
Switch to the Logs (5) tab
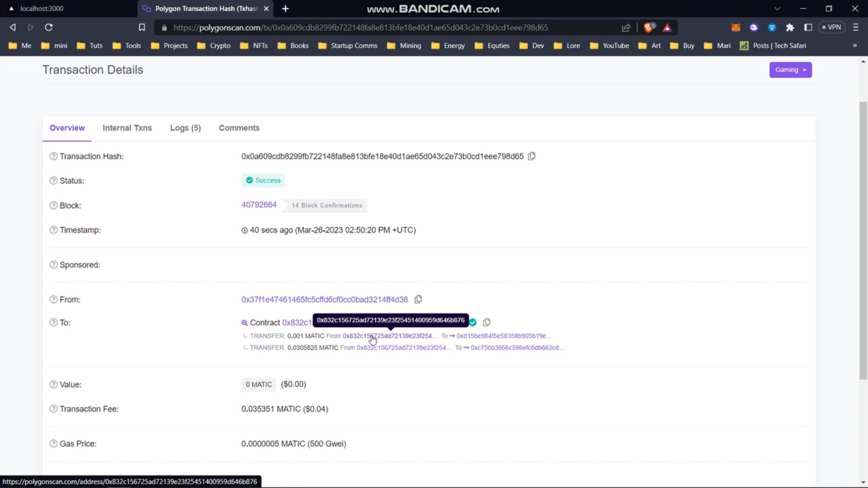[x=185, y=127]
